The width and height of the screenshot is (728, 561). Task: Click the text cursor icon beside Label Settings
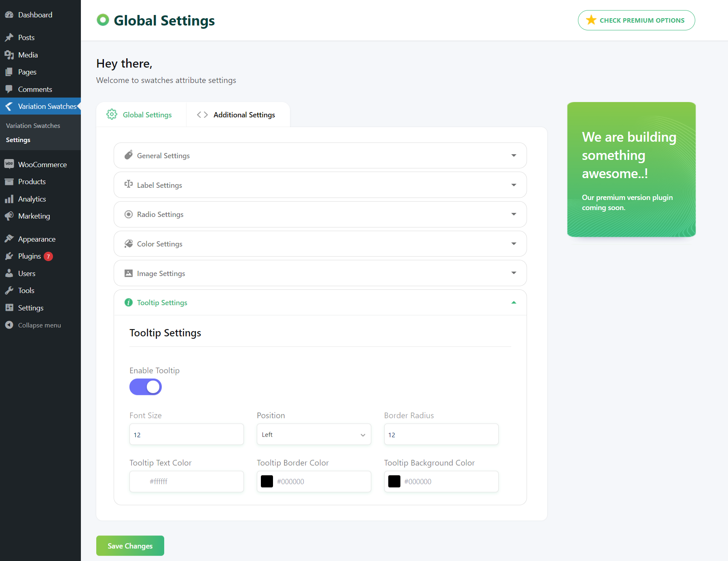(129, 184)
